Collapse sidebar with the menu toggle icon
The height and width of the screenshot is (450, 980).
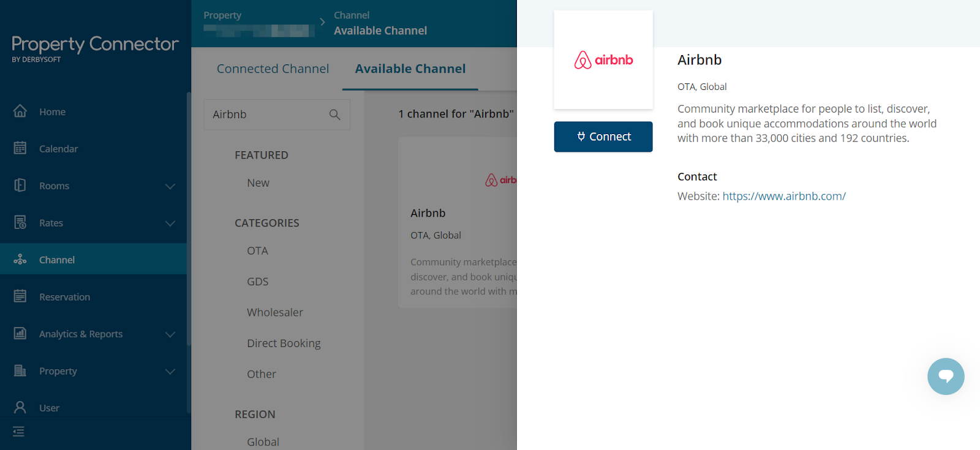(19, 432)
